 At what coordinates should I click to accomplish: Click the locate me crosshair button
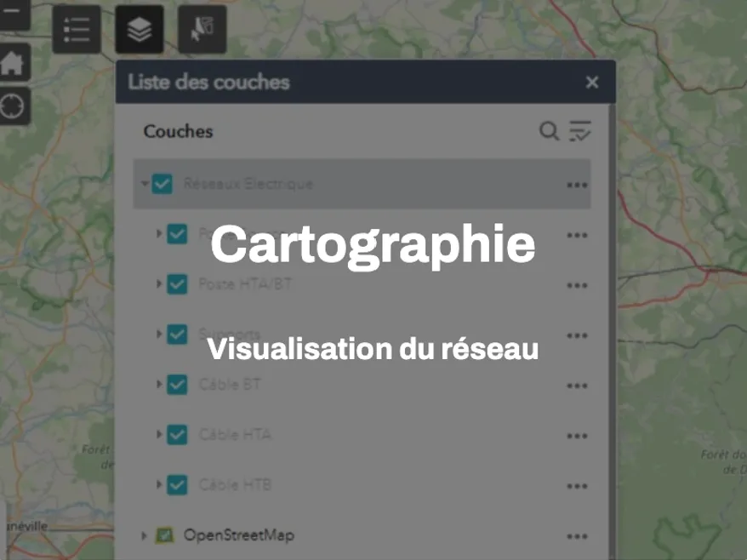pyautogui.click(x=13, y=106)
